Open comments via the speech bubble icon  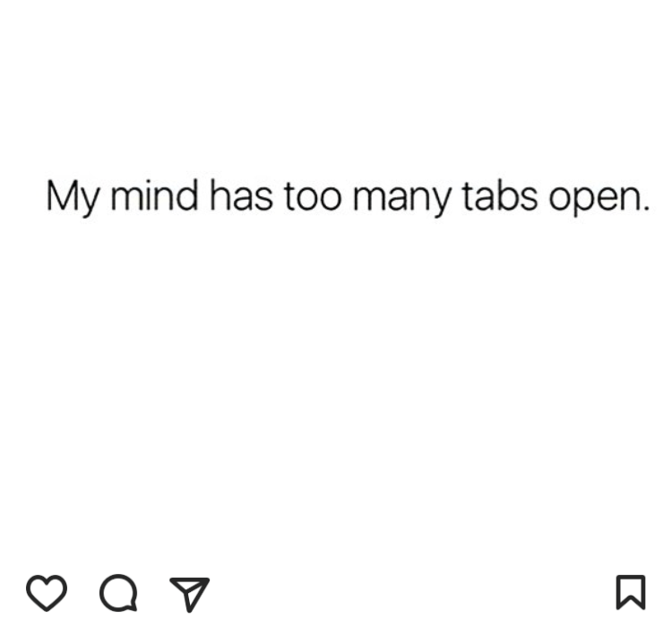[x=117, y=593]
